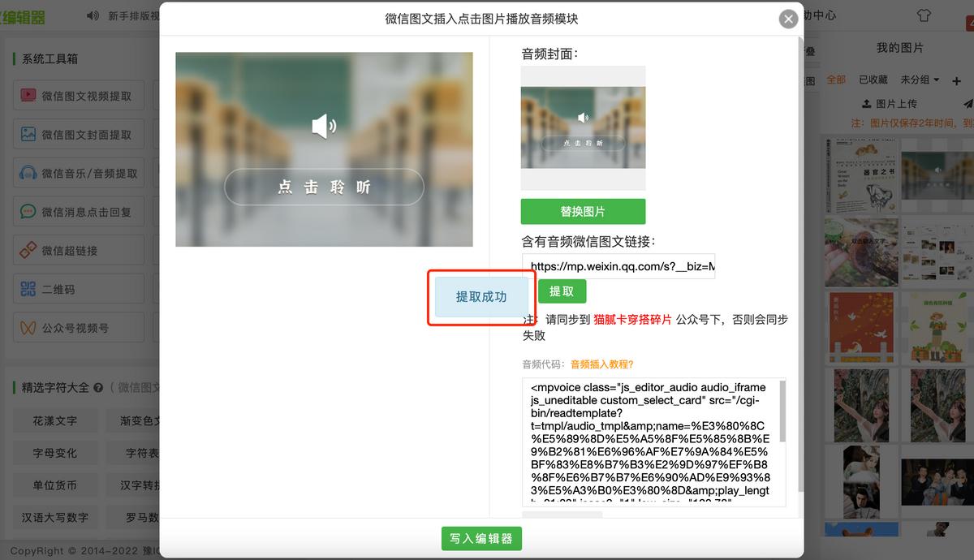This screenshot has height=560, width=974.
Task: Click the t-shirt skin icon at top right
Action: 924,15
